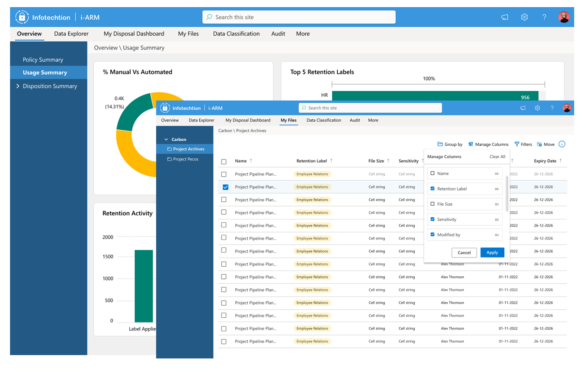Uncheck the selected file row checkbox

226,187
